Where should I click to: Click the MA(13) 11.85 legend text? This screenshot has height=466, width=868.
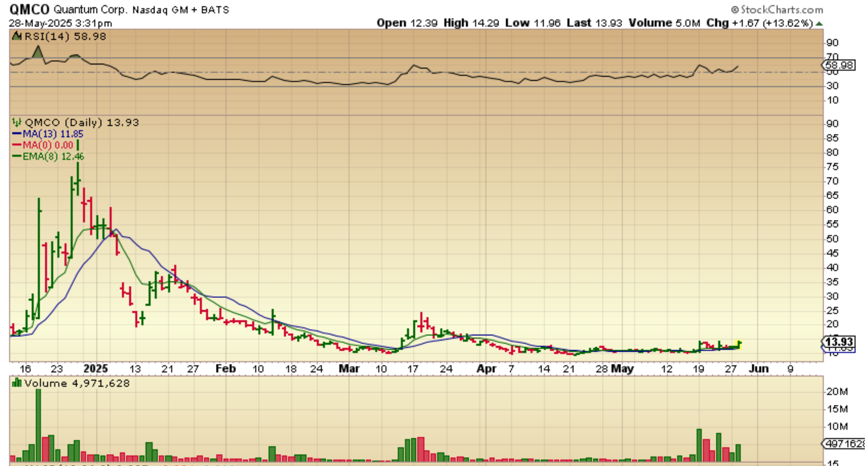click(x=53, y=134)
